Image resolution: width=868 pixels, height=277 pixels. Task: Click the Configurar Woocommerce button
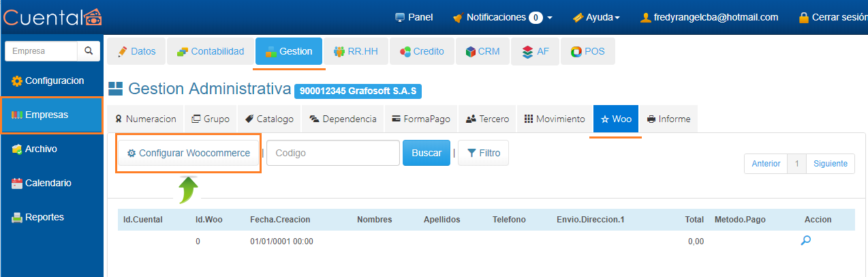pyautogui.click(x=189, y=153)
